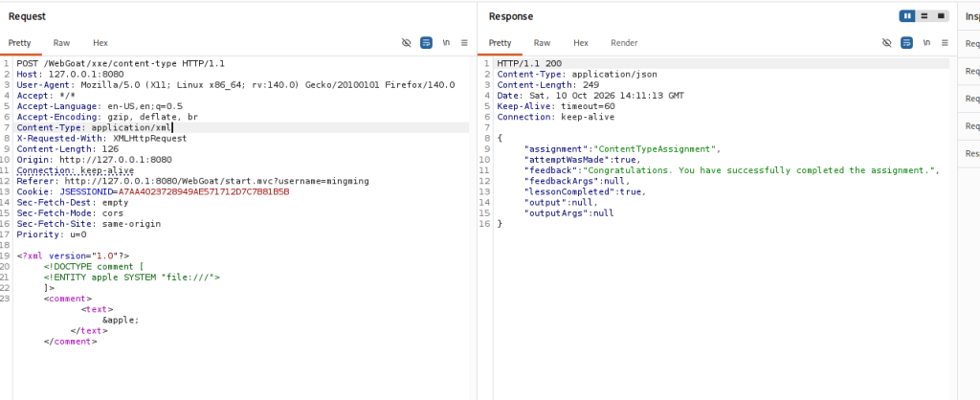Click the '"outputArgs":null' JSON line
The image size is (980, 400).
point(568,213)
